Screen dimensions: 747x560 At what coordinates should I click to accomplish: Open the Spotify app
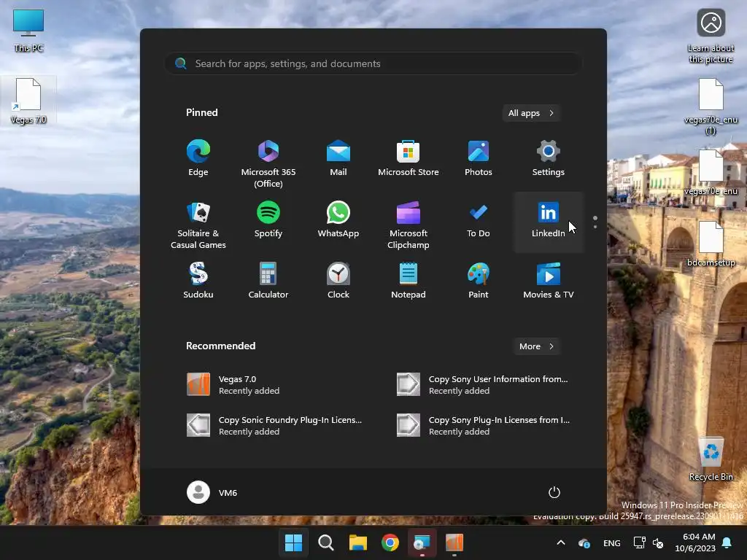click(268, 219)
